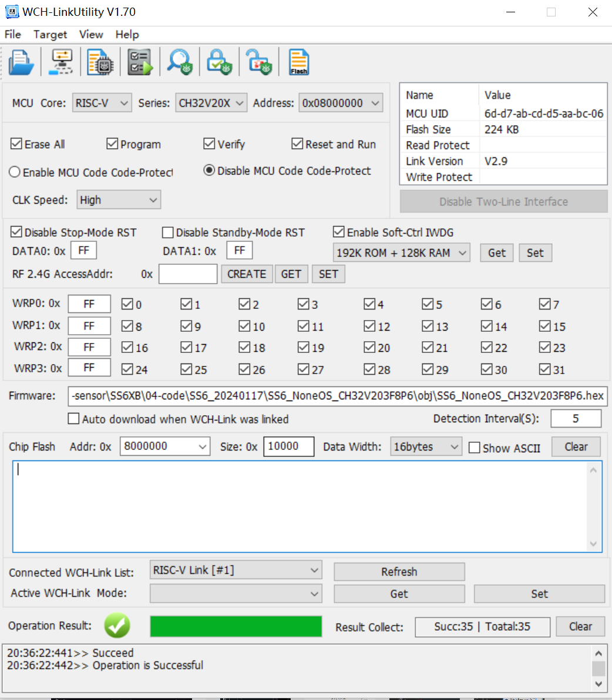Toggle Enable Soft-Ctrl IWDG checkbox

339,232
